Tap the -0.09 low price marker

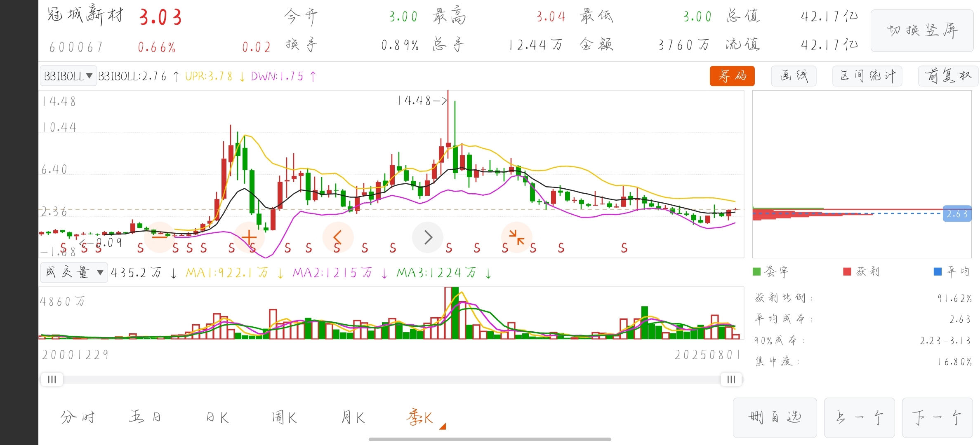click(x=101, y=242)
